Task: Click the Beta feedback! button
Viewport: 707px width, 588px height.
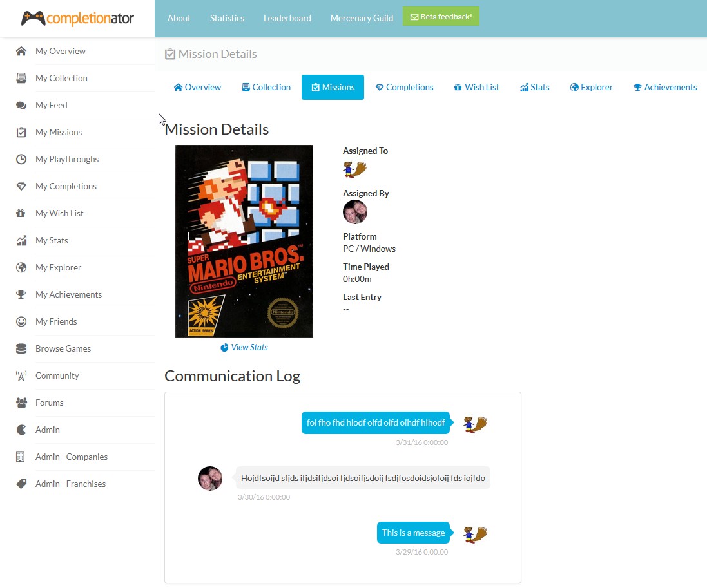Action: coord(441,17)
